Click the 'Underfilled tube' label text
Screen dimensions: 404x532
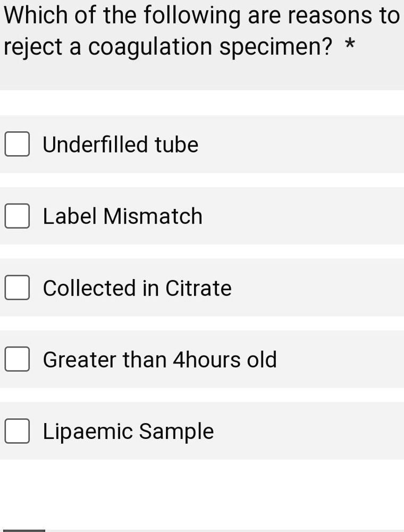[120, 145]
